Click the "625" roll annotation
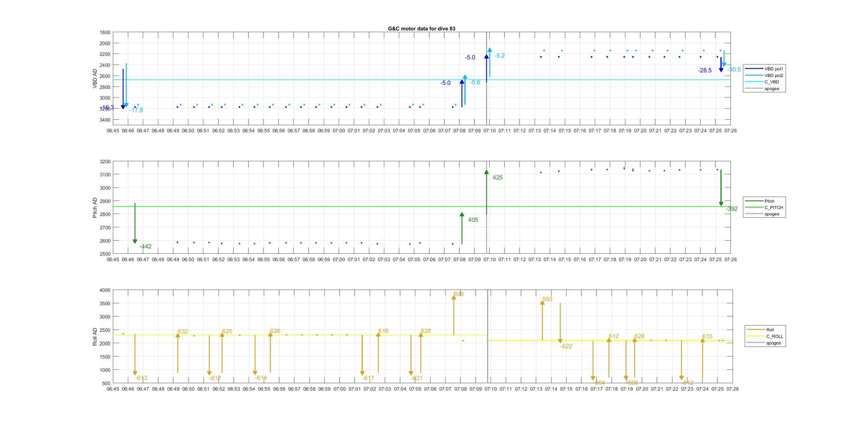The image size is (868, 430). point(228,331)
